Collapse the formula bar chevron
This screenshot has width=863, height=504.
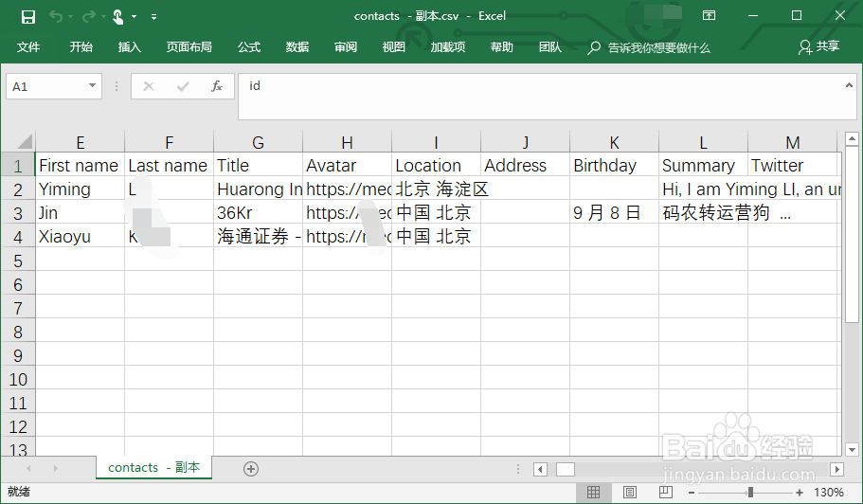[x=849, y=85]
